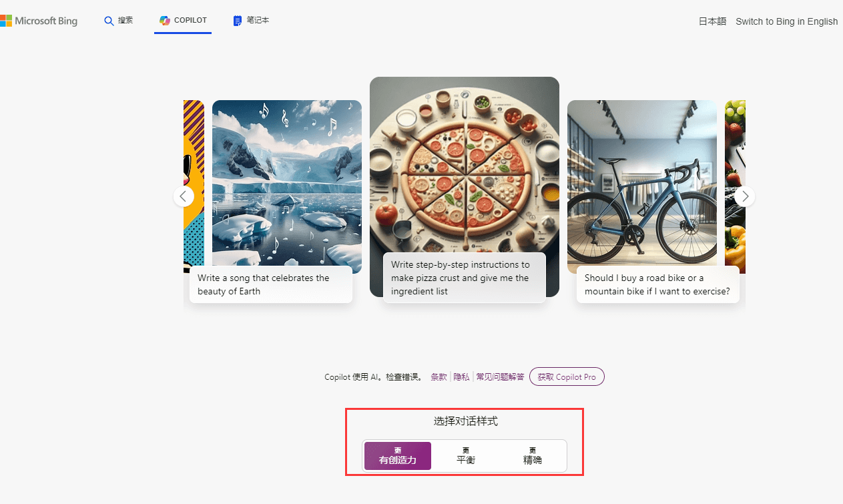Click the COPILOT colorful icon
The height and width of the screenshot is (504, 843).
[165, 20]
